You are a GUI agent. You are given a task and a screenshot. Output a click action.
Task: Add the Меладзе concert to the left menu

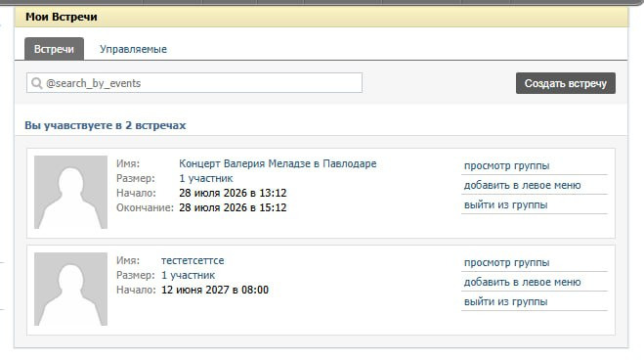pos(522,185)
